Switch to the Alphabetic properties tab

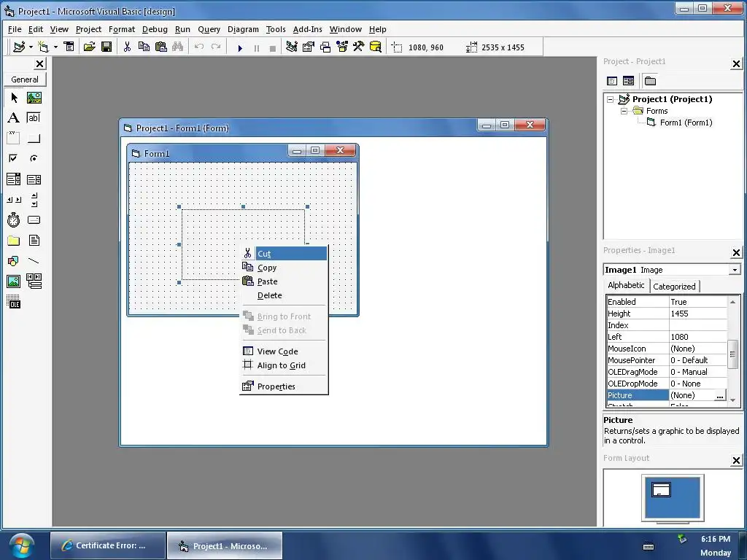click(626, 285)
